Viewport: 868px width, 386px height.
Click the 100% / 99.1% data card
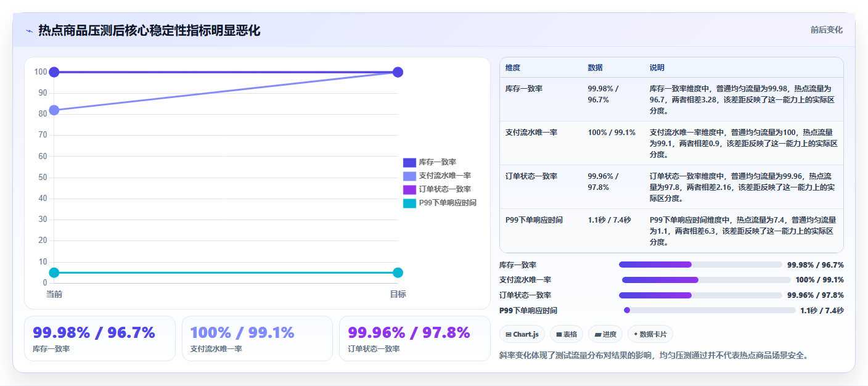257,339
